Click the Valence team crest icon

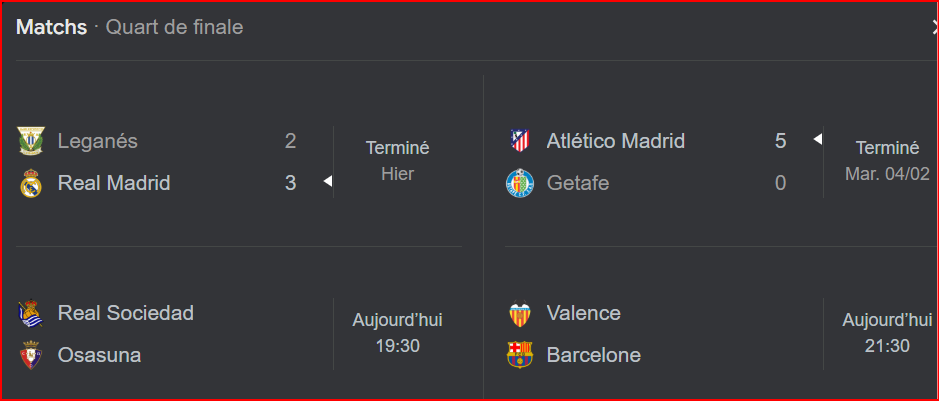(x=520, y=314)
